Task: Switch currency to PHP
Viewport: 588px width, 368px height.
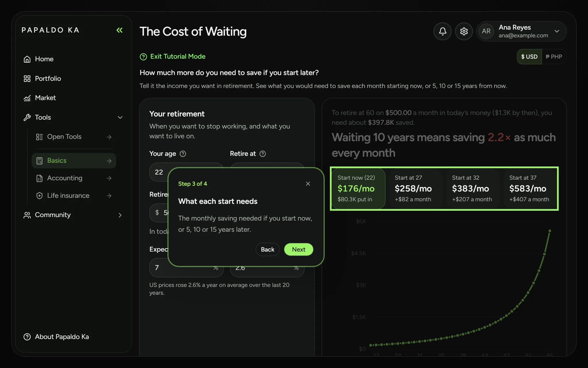Action: click(554, 57)
